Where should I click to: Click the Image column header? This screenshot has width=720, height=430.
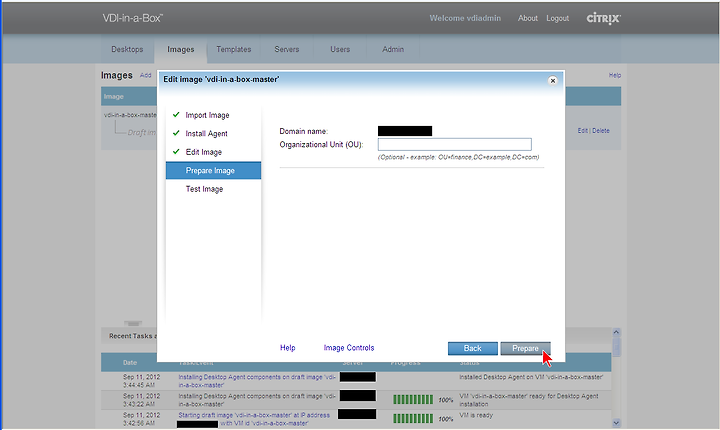113,96
